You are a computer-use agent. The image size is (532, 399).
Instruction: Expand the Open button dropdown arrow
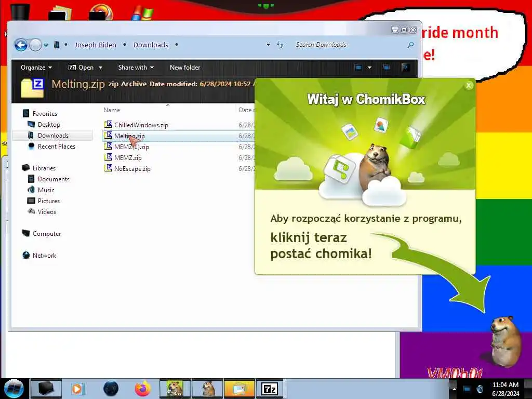pos(100,68)
